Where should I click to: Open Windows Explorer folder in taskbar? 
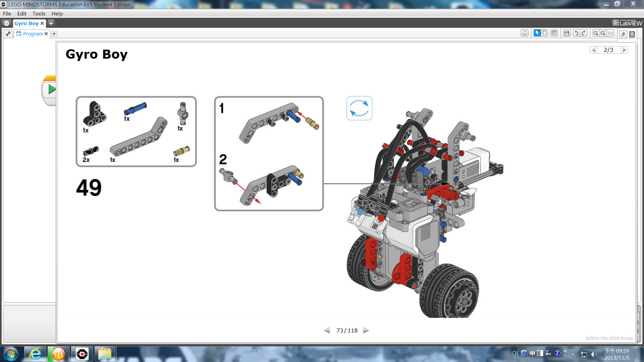tap(105, 354)
